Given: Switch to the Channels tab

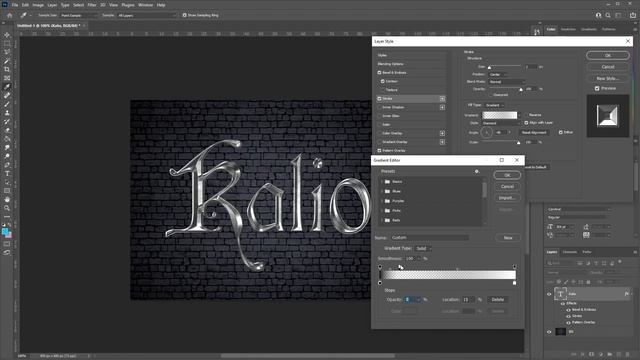Looking at the screenshot, I should (x=570, y=252).
